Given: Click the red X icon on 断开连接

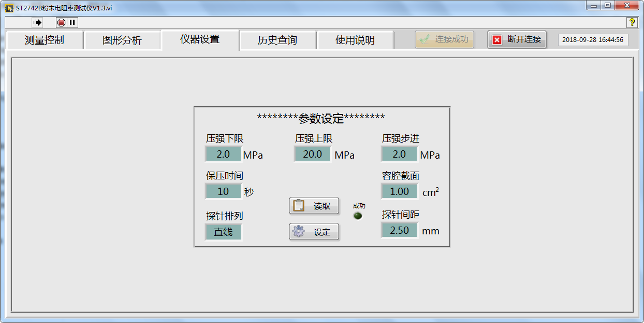Looking at the screenshot, I should click(497, 40).
